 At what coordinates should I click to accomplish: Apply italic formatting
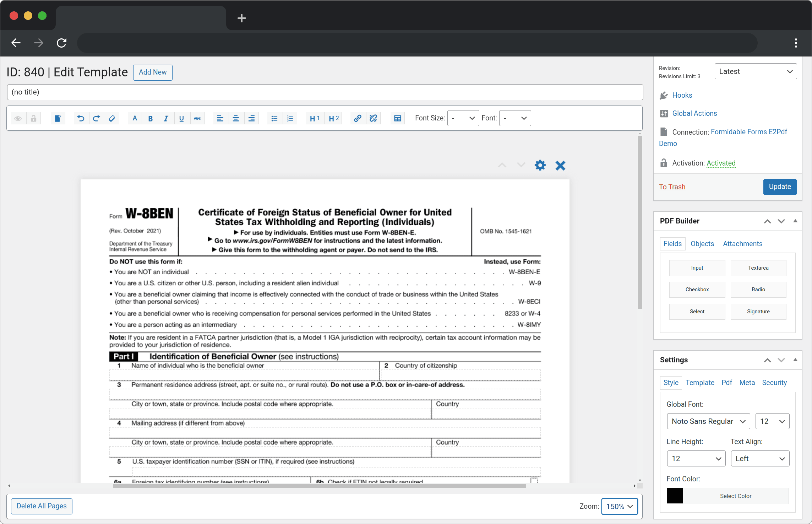click(x=166, y=118)
